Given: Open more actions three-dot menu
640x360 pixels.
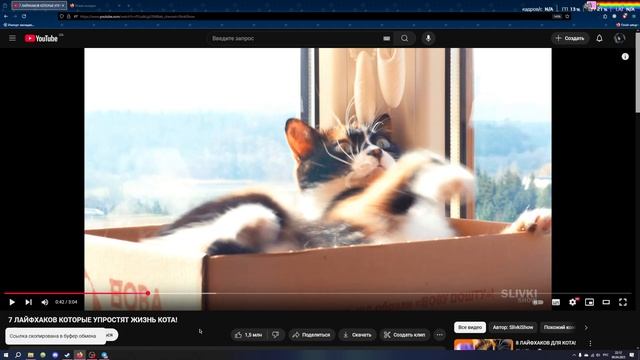Looking at the screenshot, I should (x=439, y=335).
